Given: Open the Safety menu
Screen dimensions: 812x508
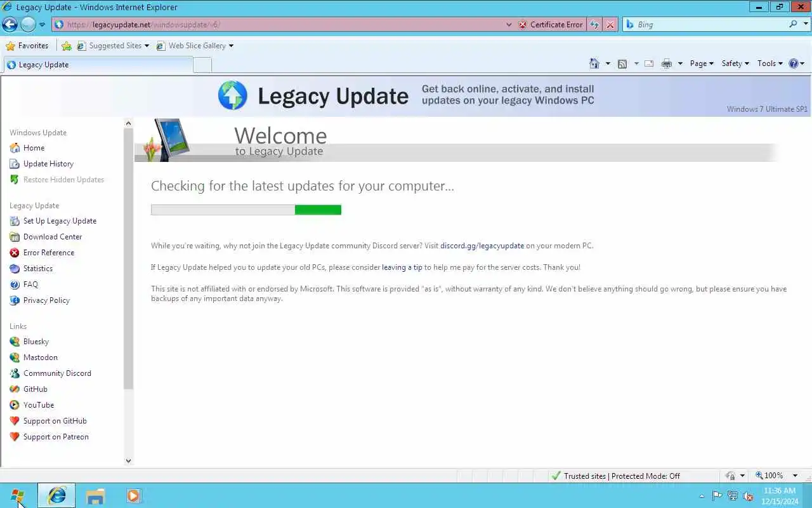Looking at the screenshot, I should tap(735, 63).
